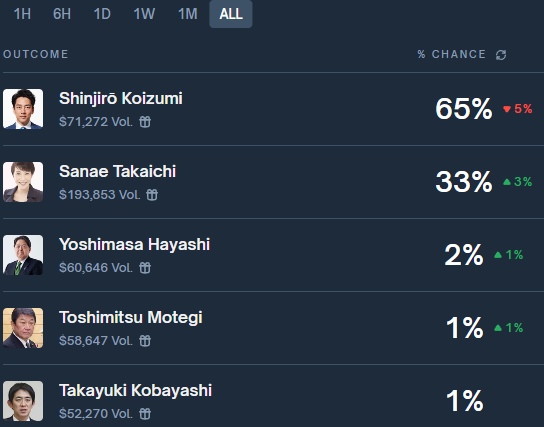Click gift icon next to Takaichi's volume
544x427 pixels.
pos(152,195)
